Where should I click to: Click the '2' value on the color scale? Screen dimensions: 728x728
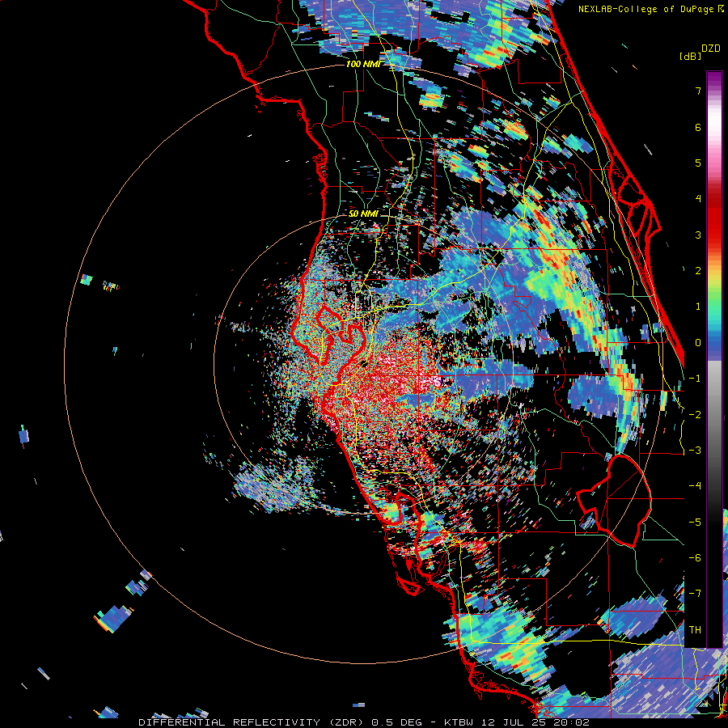point(698,271)
